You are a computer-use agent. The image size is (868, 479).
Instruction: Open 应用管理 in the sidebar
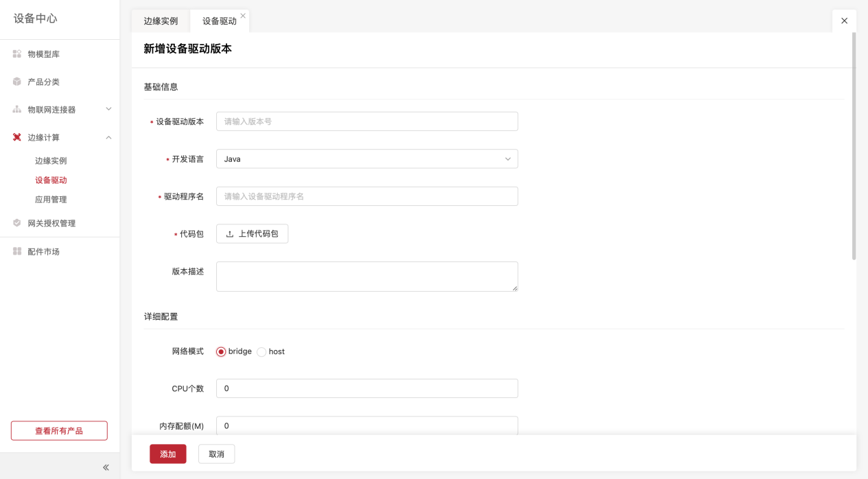51,200
